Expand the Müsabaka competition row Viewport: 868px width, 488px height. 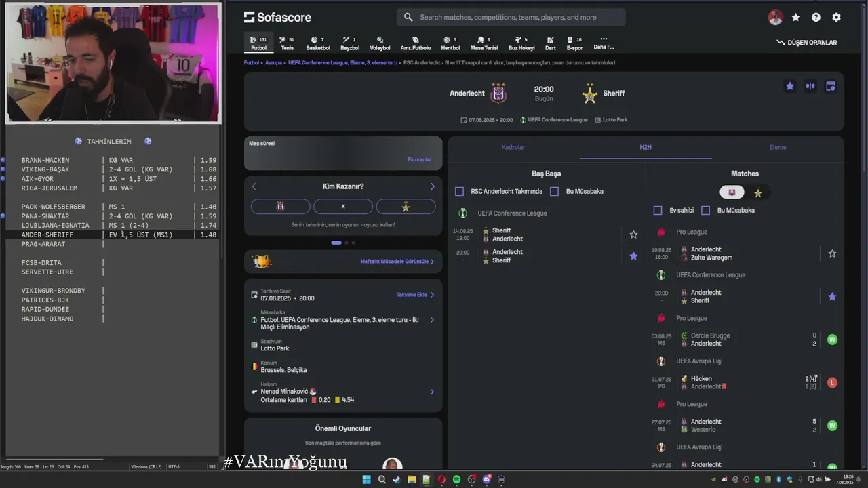point(343,320)
